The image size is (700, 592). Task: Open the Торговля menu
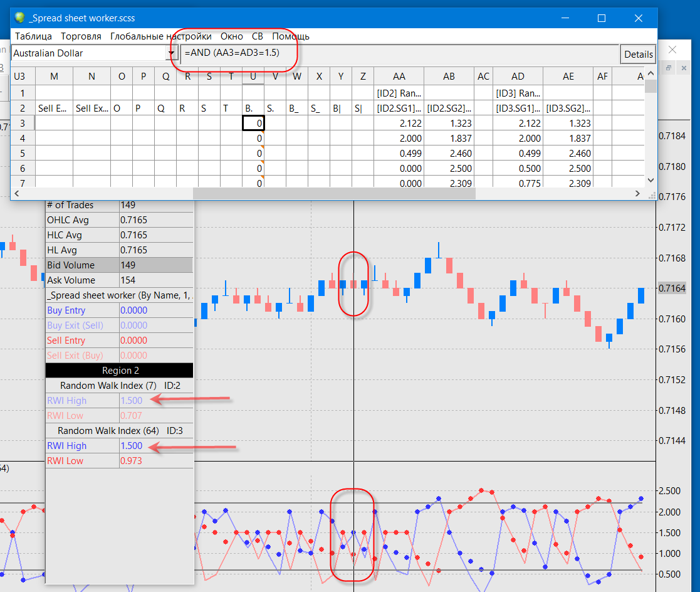[x=81, y=36]
